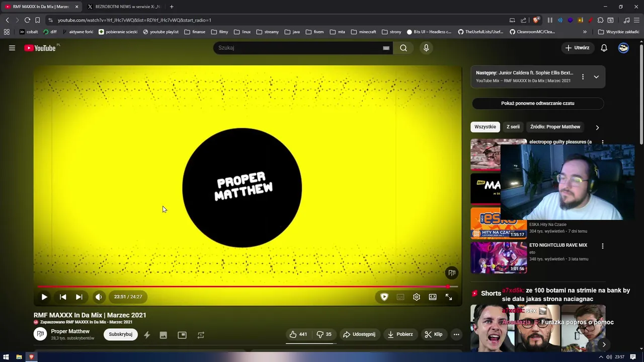The height and width of the screenshot is (362, 644).
Task: Start voice search with the microphone
Action: click(x=426, y=48)
